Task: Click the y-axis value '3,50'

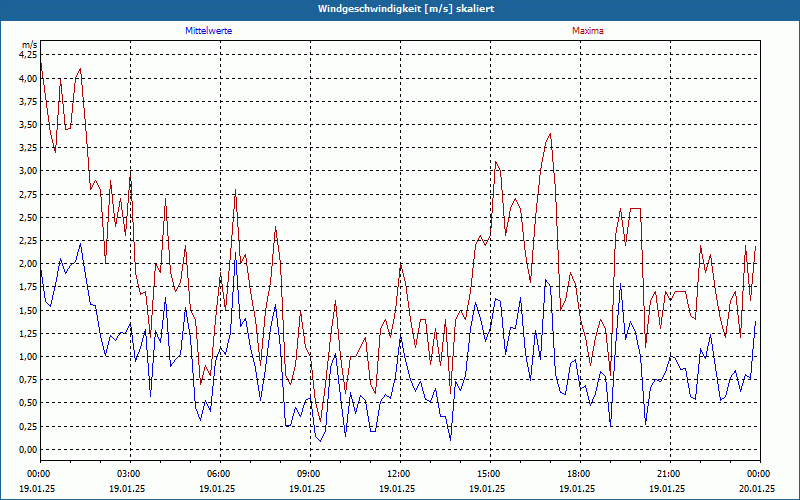Action: tap(29, 124)
